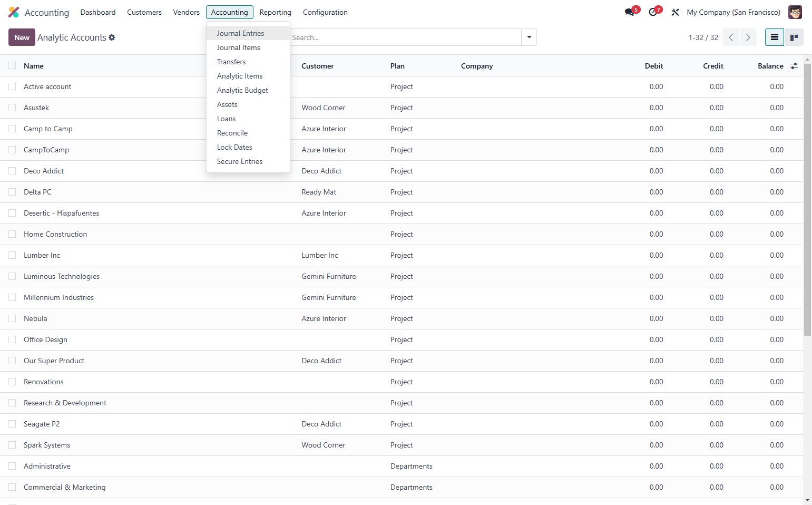Focus the Search input field
This screenshot has height=505, width=812.
[405, 37]
